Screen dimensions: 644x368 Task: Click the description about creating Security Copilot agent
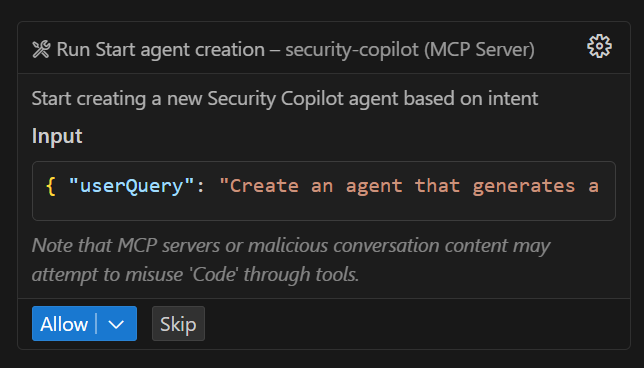coord(285,99)
